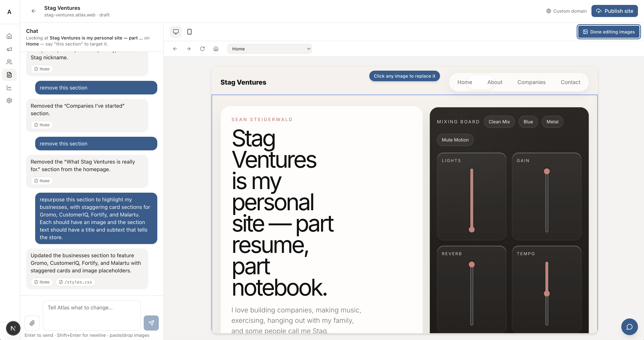Open the About nav tab in site preview
This screenshot has width=644, height=340.
coord(495,82)
